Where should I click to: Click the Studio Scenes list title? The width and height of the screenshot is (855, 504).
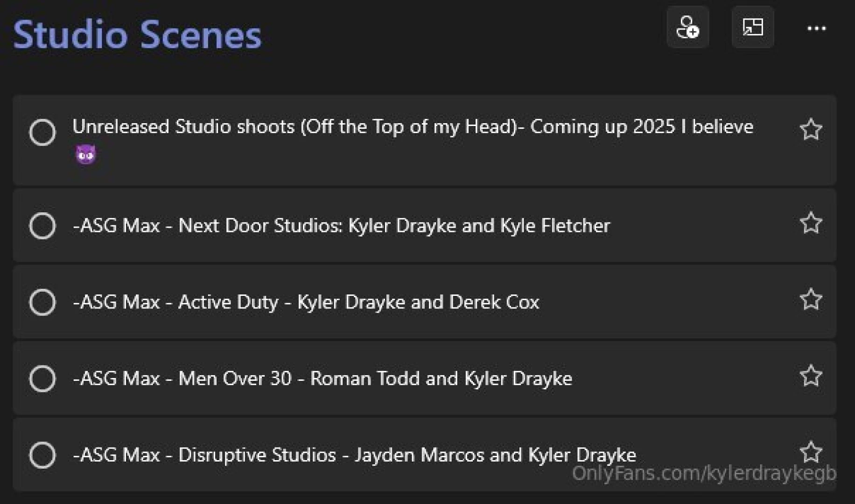(x=137, y=35)
